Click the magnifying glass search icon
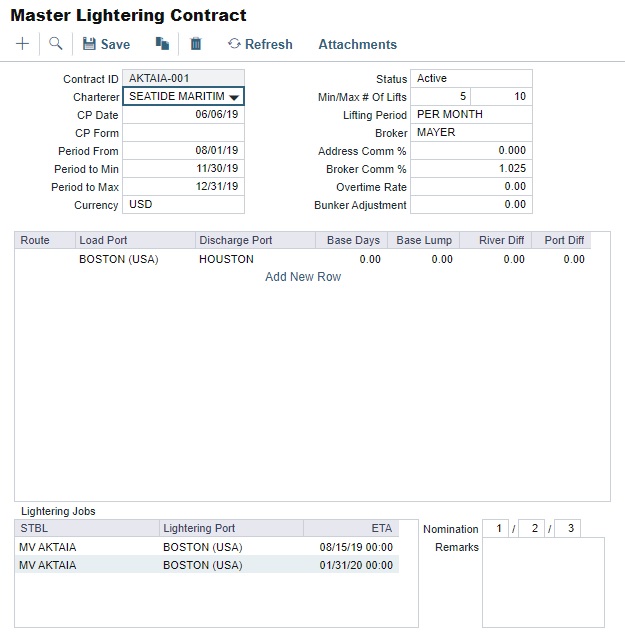 click(56, 44)
